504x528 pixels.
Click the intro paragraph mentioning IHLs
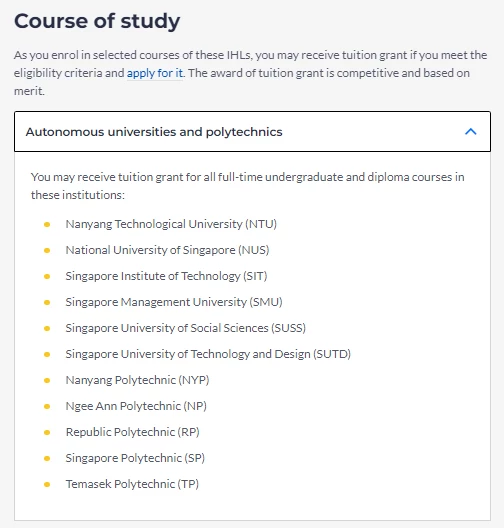(x=250, y=73)
